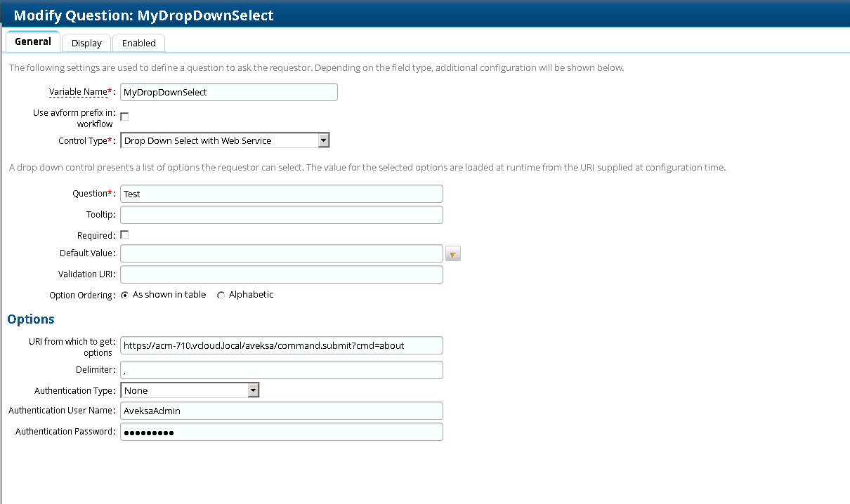This screenshot has width=850, height=504.
Task: Click into the Variable Name field
Action: click(x=228, y=92)
